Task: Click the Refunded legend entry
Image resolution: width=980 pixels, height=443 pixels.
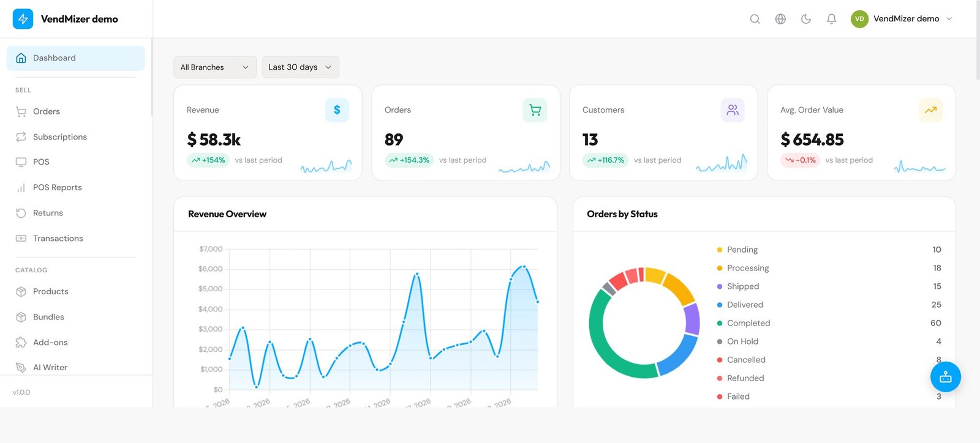Action: pyautogui.click(x=829, y=378)
